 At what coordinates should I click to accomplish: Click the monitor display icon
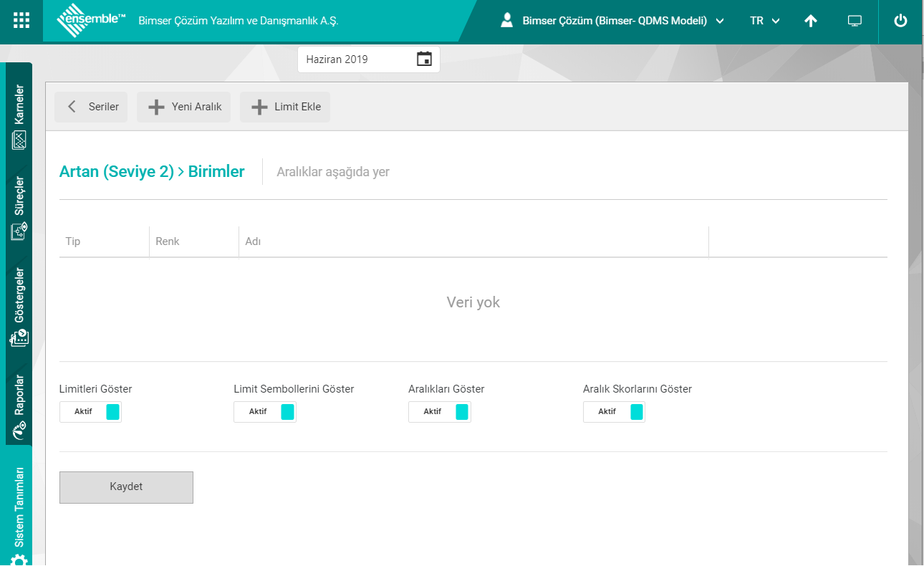pyautogui.click(x=855, y=21)
